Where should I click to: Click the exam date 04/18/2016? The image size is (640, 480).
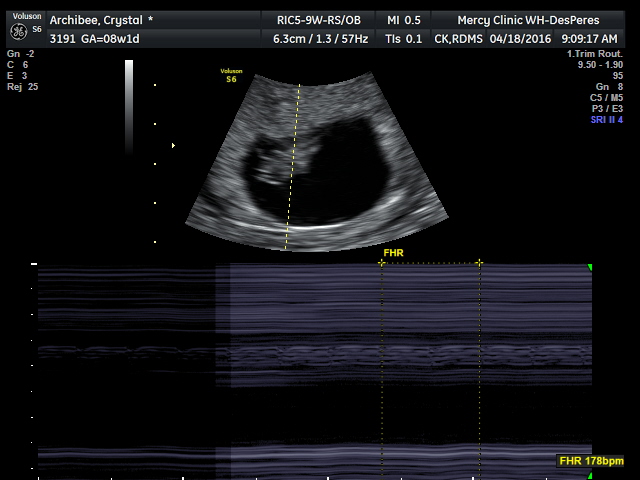coord(520,39)
